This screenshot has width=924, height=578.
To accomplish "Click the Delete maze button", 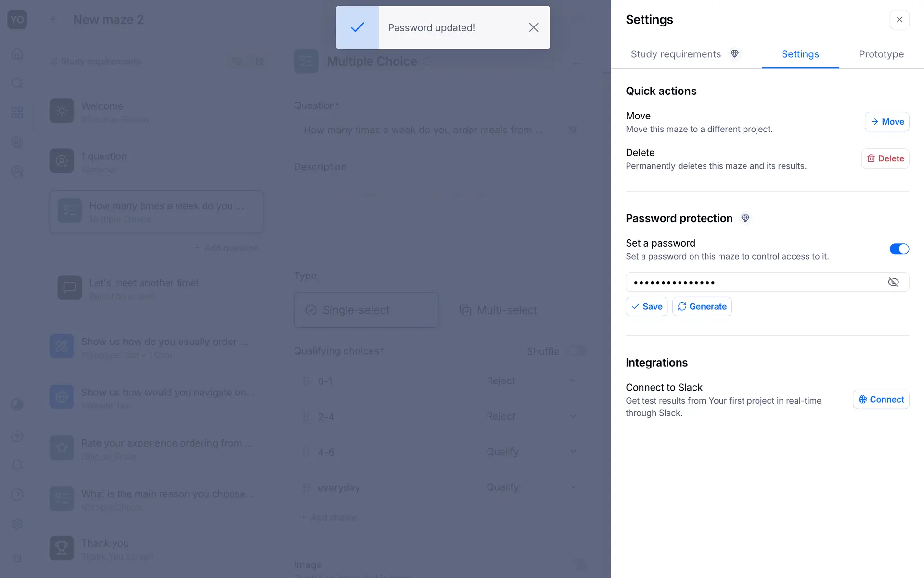I will tap(885, 158).
